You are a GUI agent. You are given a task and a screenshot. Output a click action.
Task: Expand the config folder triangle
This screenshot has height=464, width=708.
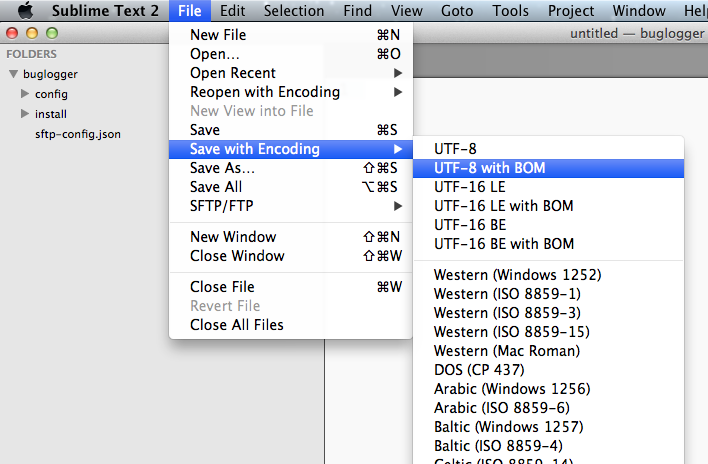[x=25, y=93]
